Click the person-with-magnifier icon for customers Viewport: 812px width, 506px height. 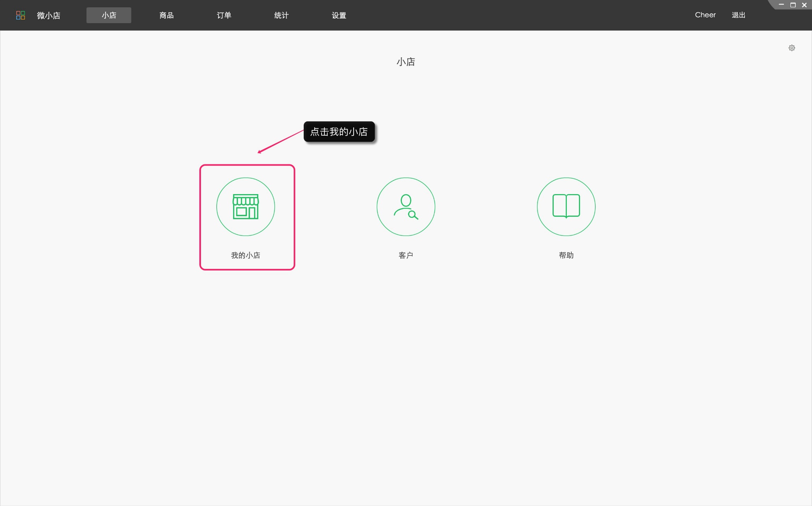(406, 206)
